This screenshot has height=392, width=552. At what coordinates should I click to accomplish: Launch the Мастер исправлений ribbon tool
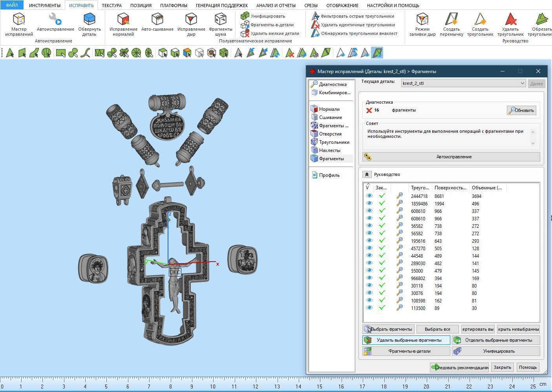[19, 24]
